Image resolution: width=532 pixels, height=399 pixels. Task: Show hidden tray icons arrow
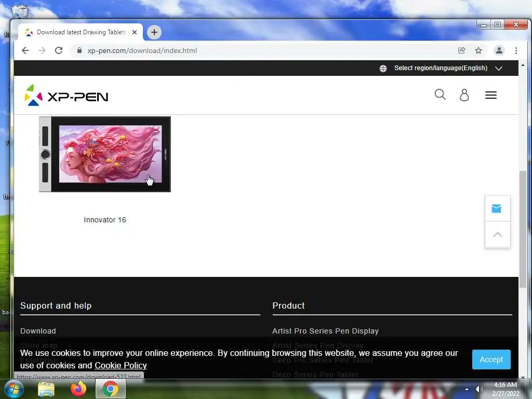(x=467, y=389)
